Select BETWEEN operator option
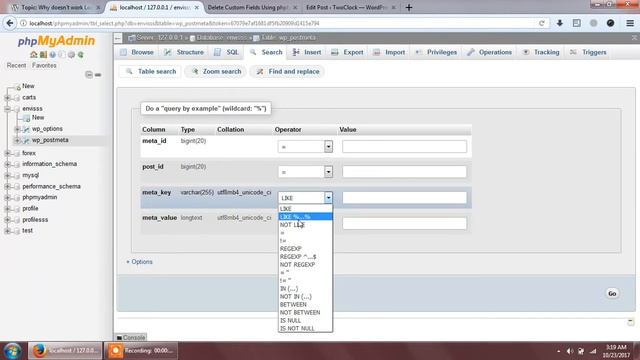Image resolution: width=640 pixels, height=360 pixels. (x=305, y=304)
